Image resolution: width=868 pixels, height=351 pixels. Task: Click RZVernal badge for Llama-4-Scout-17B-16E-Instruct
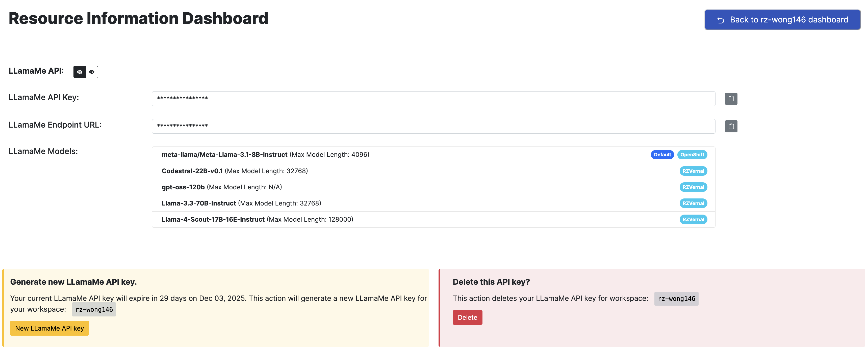pos(693,219)
